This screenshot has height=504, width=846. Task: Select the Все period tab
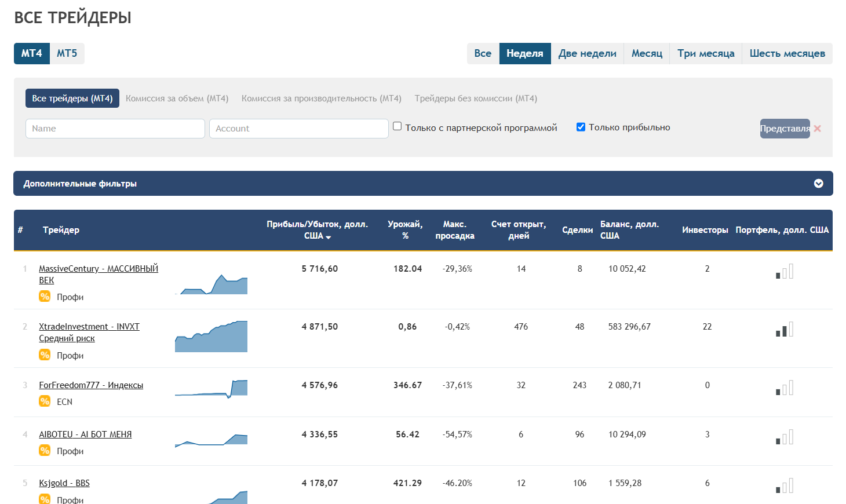click(483, 53)
